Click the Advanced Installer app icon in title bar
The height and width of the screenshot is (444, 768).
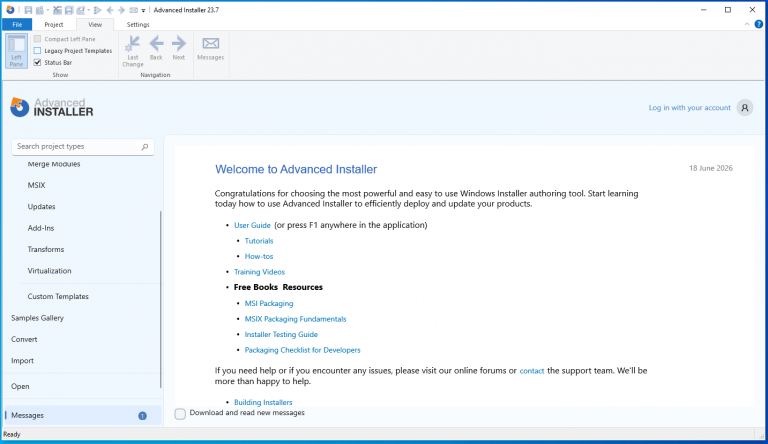[10, 10]
